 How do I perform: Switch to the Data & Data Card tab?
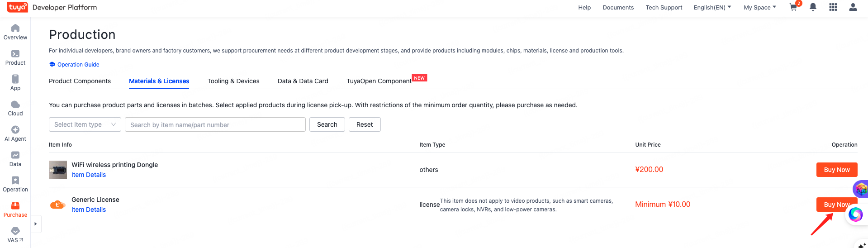point(303,81)
